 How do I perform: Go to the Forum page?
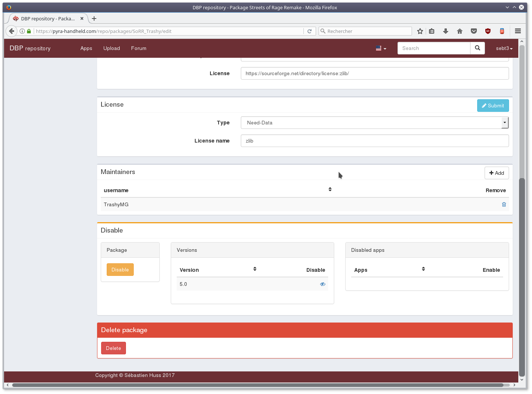pos(139,49)
